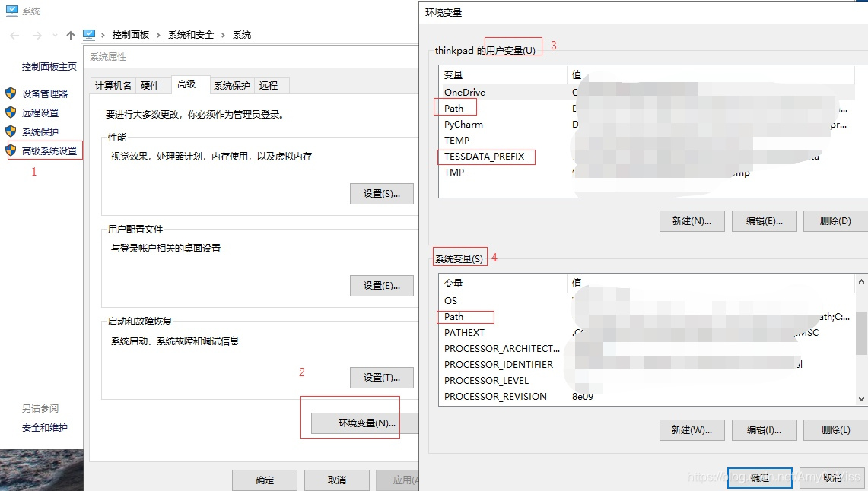
Task: Open 控制面板 in the breadcrumb path
Action: [131, 35]
